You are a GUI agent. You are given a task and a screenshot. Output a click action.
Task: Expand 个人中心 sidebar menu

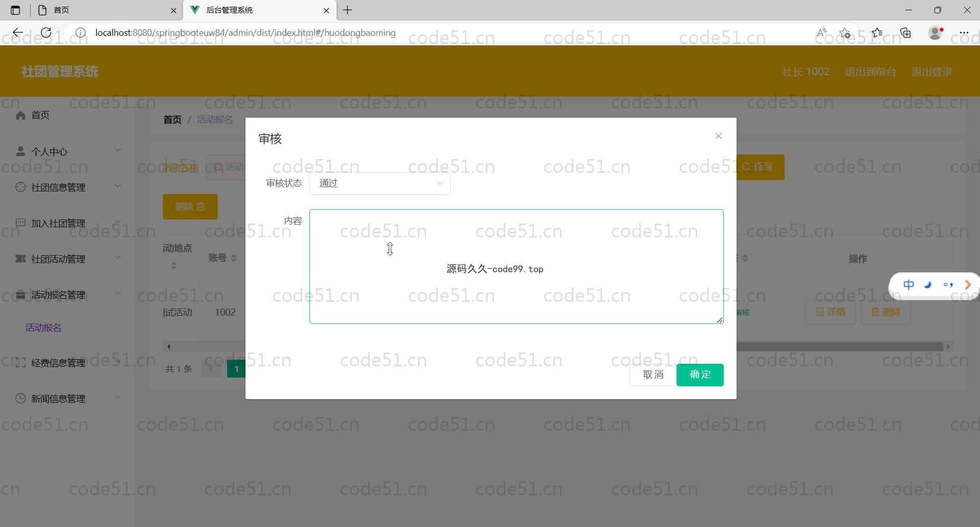click(x=68, y=151)
